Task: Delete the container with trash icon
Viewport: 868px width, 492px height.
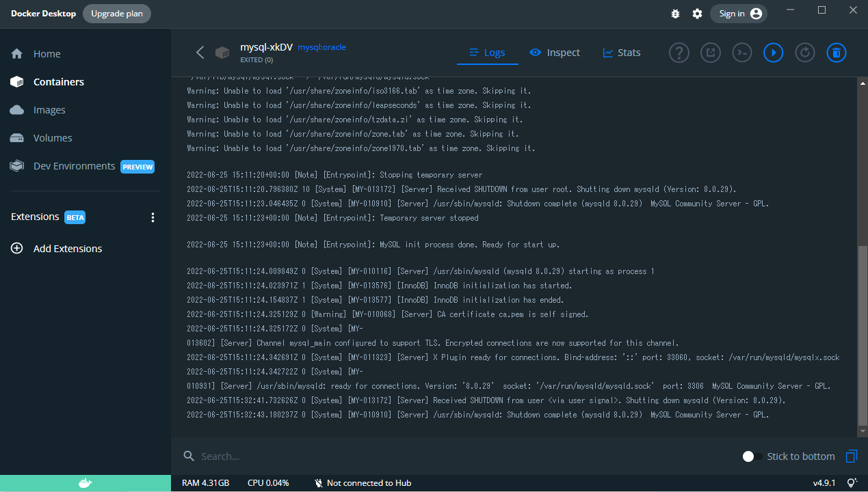Action: click(x=837, y=53)
